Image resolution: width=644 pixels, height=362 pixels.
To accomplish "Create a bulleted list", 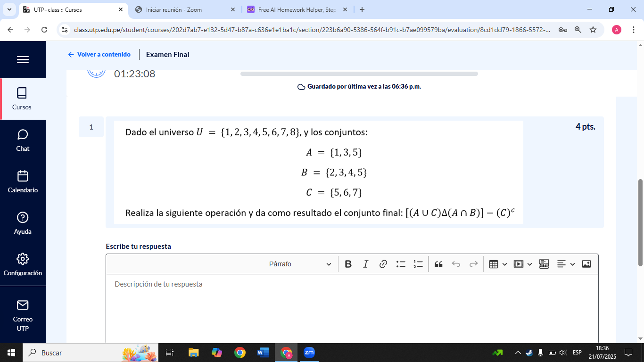I will 400,264.
